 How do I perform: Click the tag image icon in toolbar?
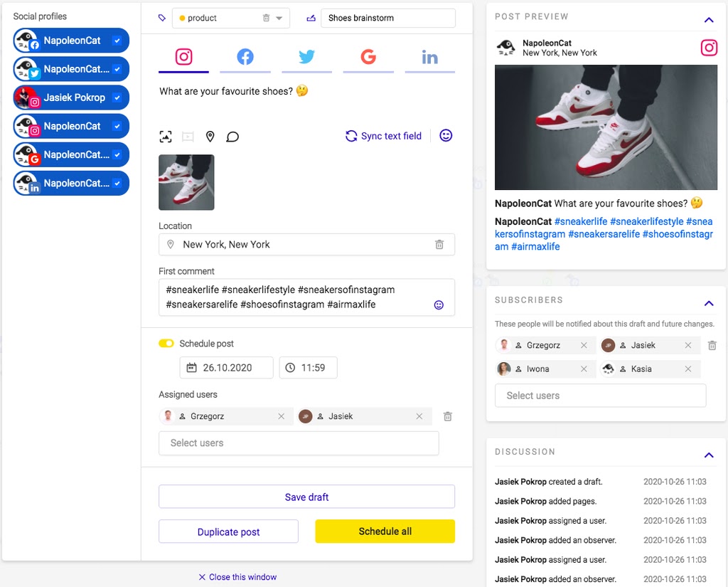click(166, 137)
